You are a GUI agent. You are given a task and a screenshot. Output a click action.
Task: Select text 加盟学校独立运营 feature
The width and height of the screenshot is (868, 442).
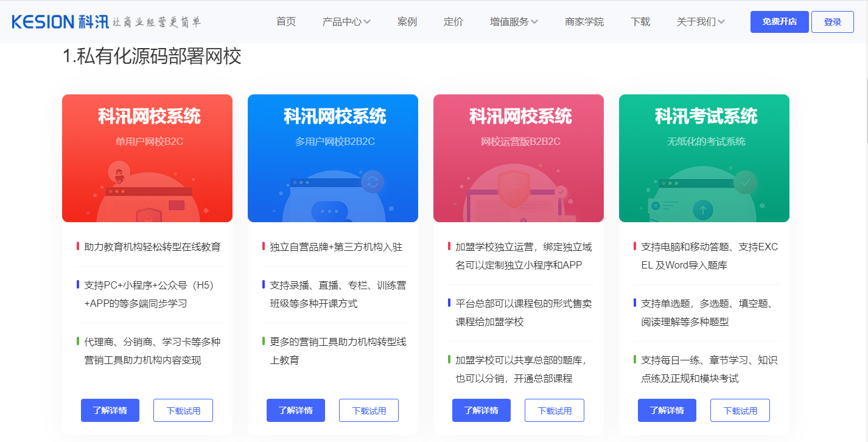pos(523,256)
